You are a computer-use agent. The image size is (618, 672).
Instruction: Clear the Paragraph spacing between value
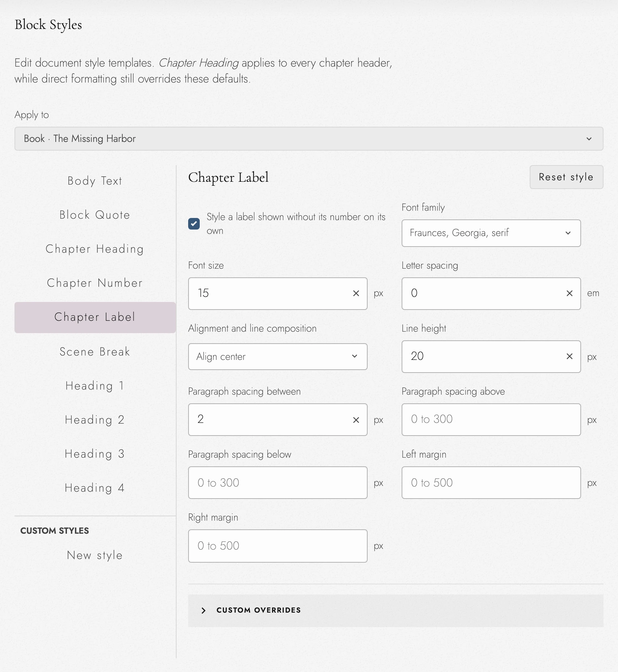[356, 420]
